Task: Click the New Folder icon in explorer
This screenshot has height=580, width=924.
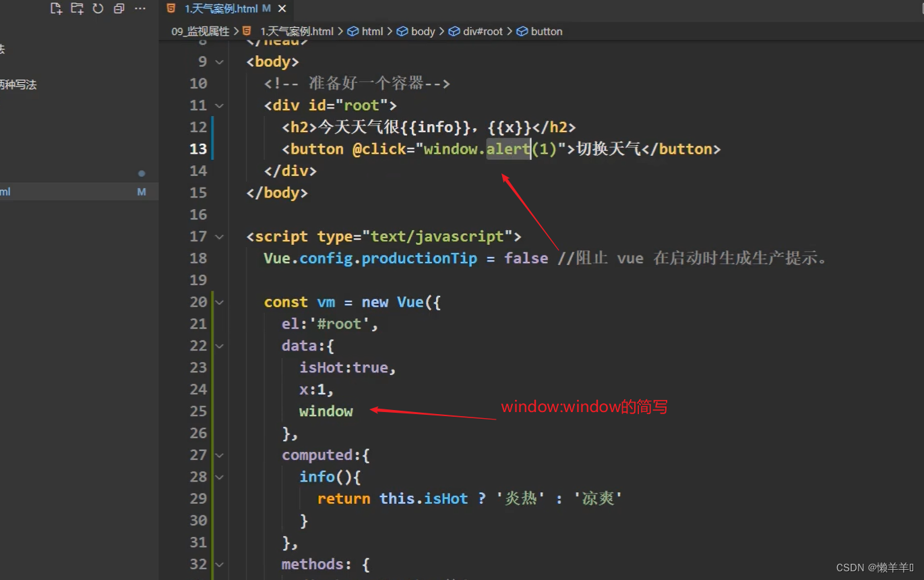Action: point(77,9)
